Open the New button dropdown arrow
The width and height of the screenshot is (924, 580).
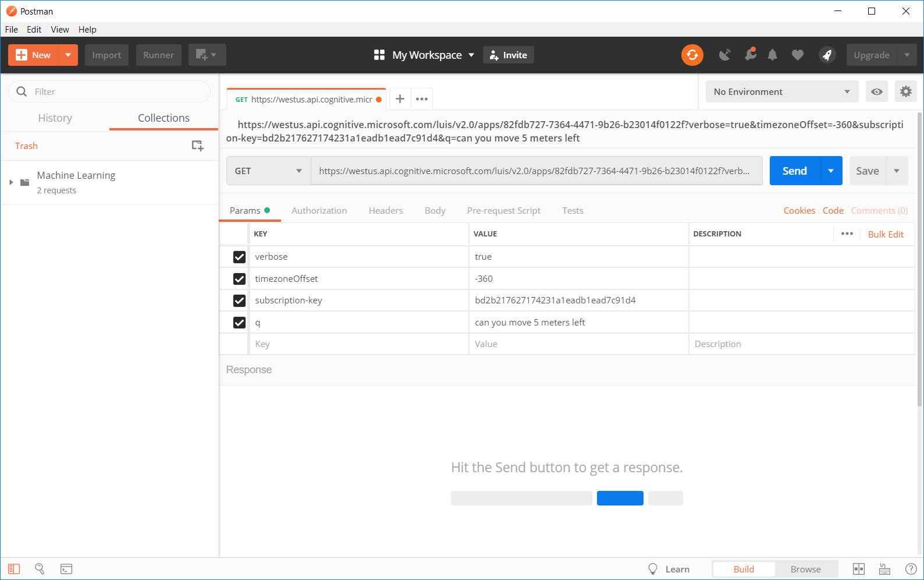(68, 55)
